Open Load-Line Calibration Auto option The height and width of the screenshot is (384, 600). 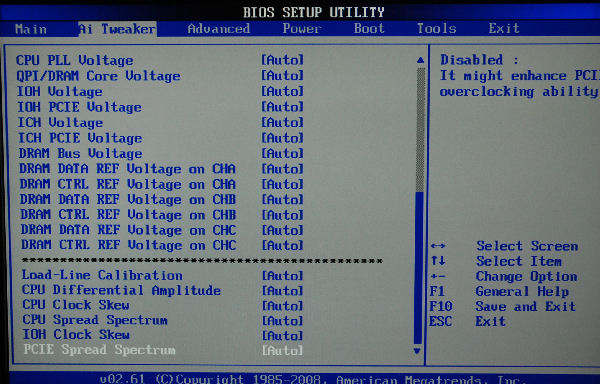click(282, 275)
